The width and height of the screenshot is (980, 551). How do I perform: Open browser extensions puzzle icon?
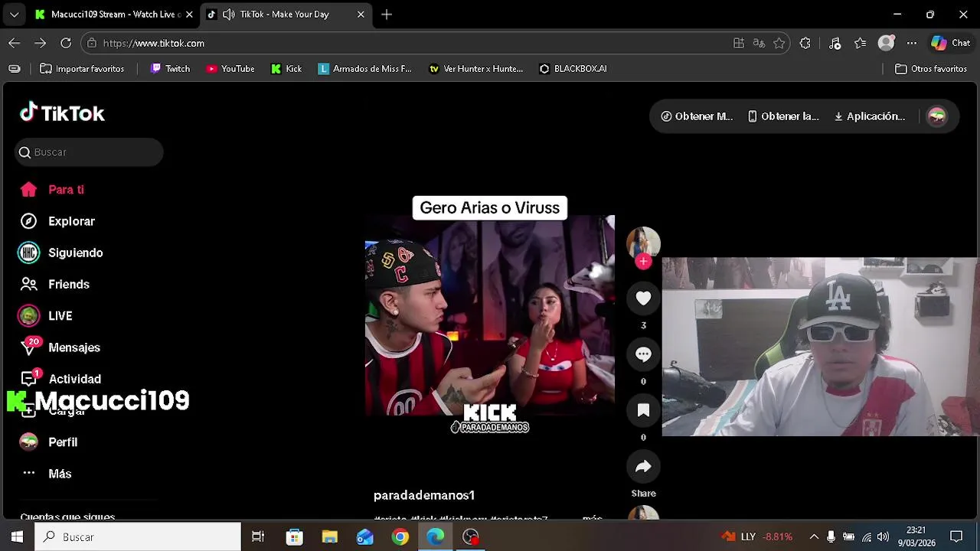pyautogui.click(x=805, y=44)
